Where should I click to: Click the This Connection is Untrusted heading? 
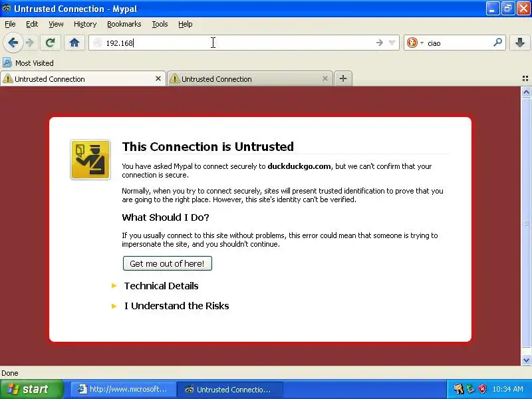click(x=207, y=146)
